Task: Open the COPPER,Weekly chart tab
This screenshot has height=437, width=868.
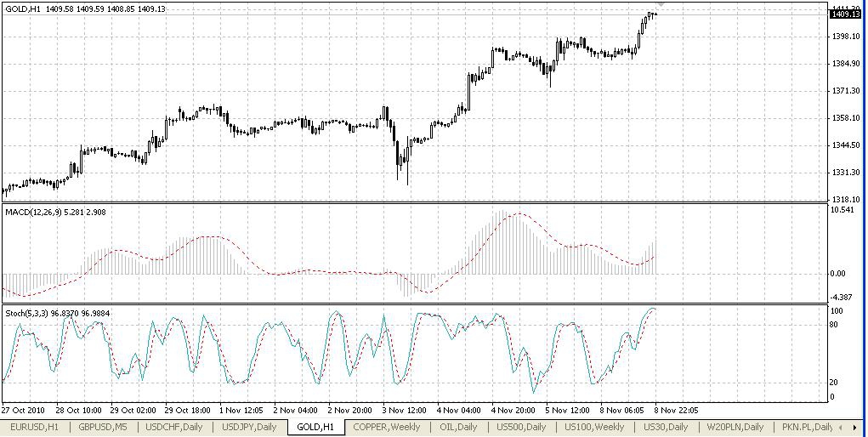Action: tap(386, 427)
